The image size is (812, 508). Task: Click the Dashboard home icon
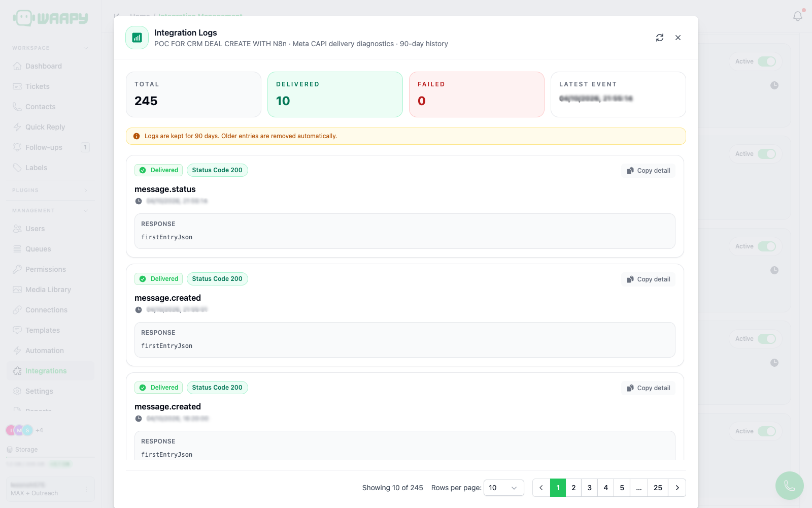point(17,66)
